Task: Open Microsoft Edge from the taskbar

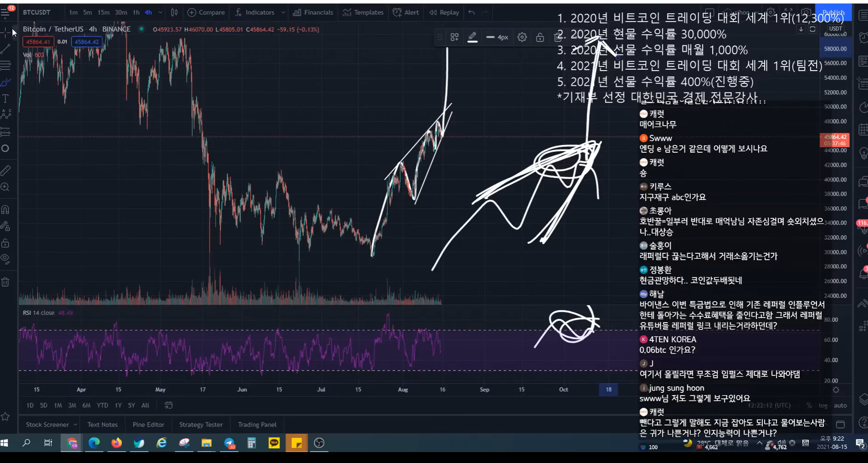Action: [94, 443]
